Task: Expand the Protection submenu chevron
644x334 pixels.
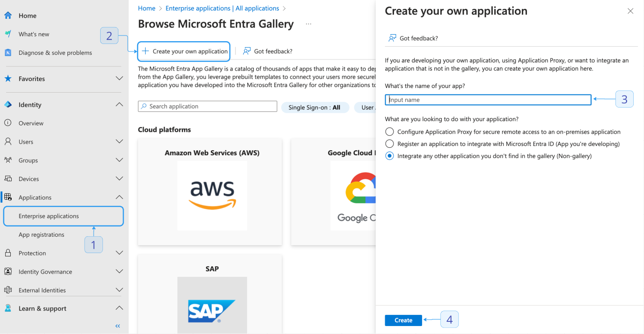Action: [119, 253]
